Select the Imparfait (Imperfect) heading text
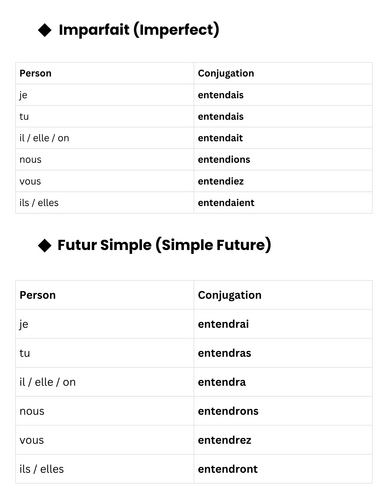Viewport: 386px width, 500px height. (139, 30)
